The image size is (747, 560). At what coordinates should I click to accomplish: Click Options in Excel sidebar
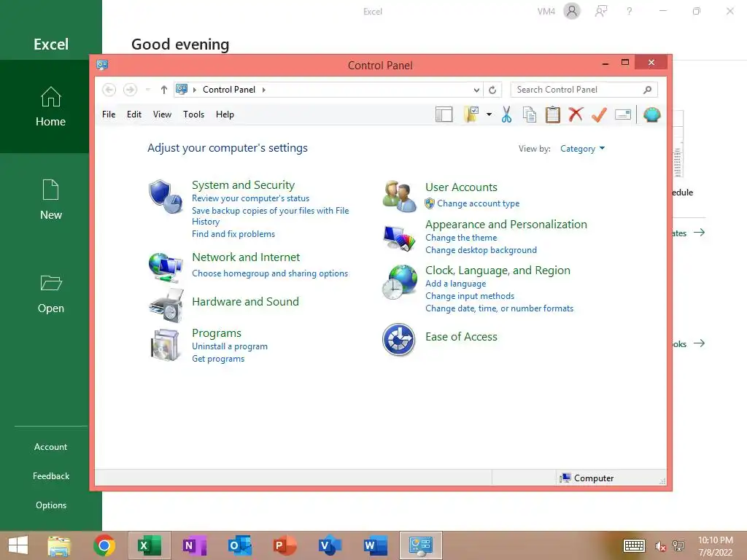(x=50, y=505)
